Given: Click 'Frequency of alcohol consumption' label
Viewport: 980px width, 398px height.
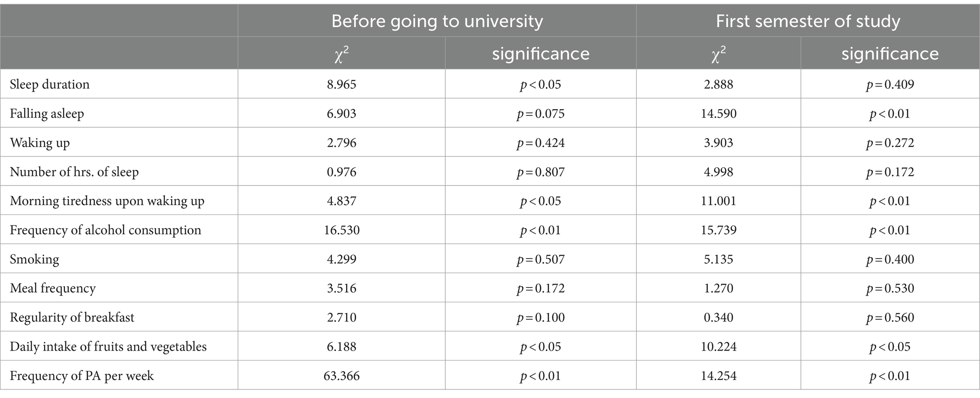Looking at the screenshot, I should (106, 230).
